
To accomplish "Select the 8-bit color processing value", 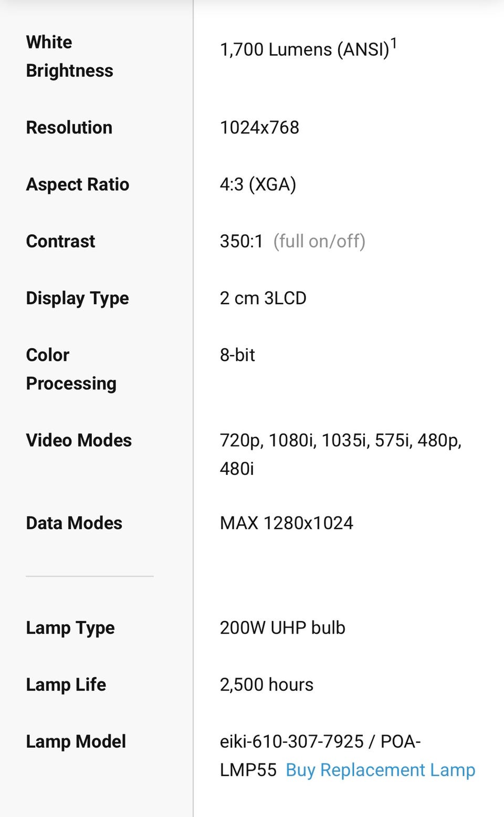I will (237, 355).
